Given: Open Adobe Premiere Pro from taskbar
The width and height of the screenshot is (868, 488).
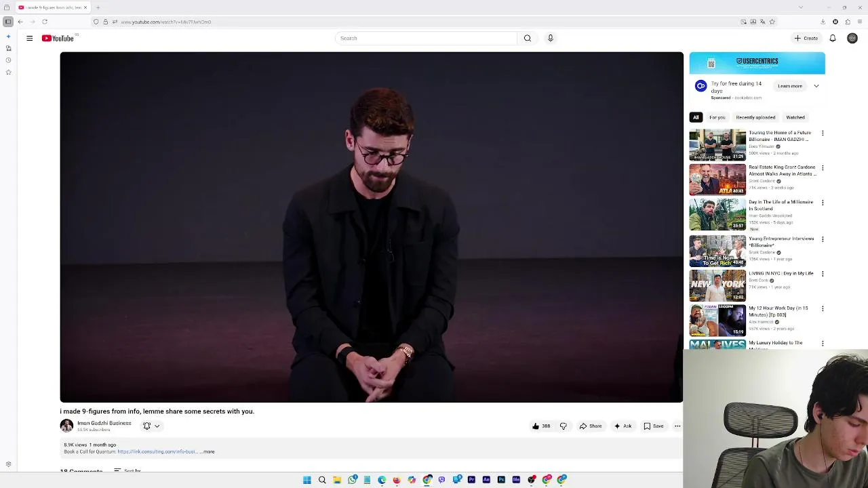Looking at the screenshot, I should click(471, 480).
